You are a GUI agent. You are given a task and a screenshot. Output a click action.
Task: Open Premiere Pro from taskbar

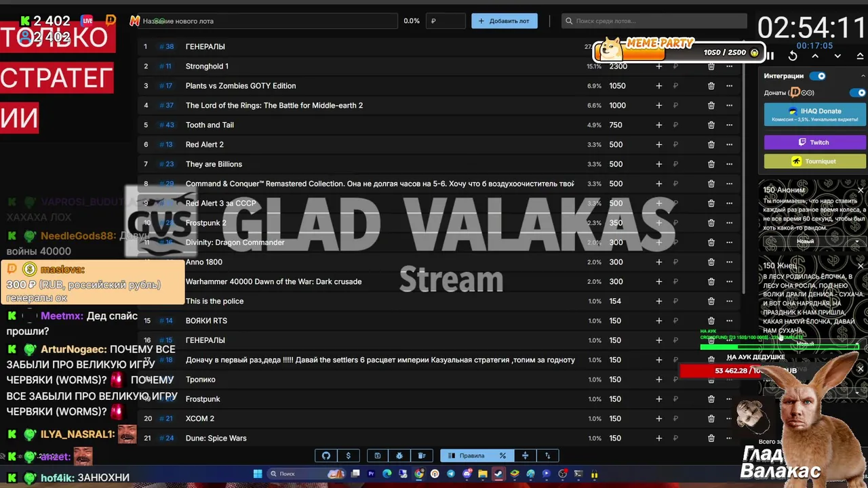point(371,474)
